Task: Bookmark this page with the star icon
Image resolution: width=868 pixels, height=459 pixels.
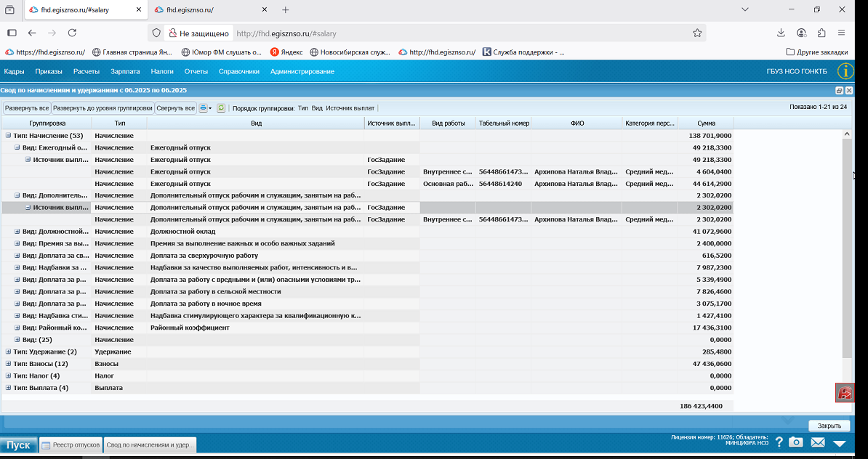Action: tap(697, 33)
